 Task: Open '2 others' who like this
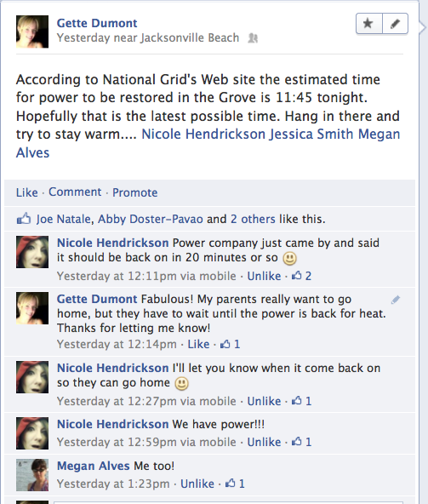click(253, 219)
